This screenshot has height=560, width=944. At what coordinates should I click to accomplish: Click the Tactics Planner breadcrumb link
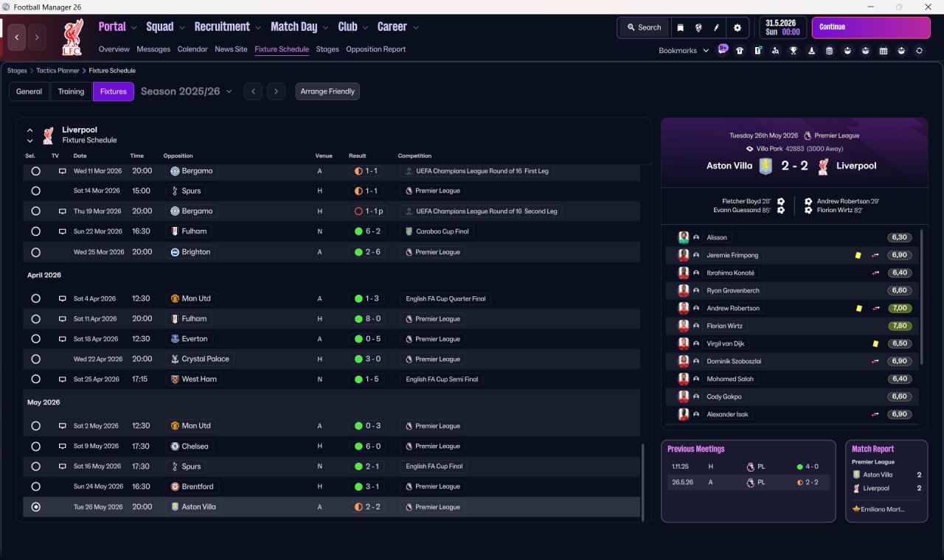pos(58,71)
